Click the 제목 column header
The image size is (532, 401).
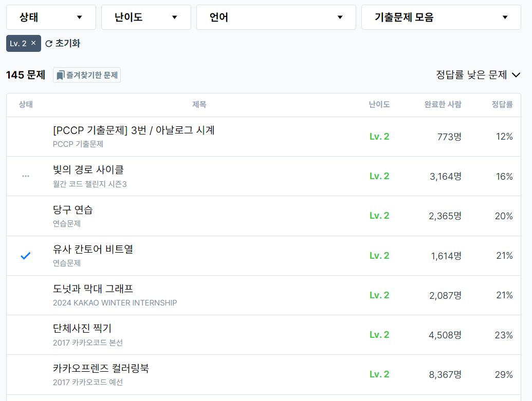[199, 104]
